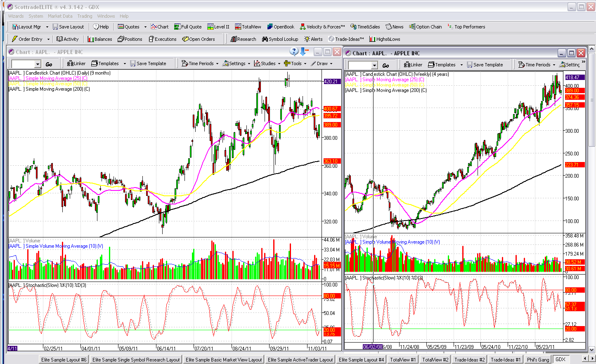Open the OpenBook tool
The width and height of the screenshot is (596, 364).
pyautogui.click(x=281, y=27)
